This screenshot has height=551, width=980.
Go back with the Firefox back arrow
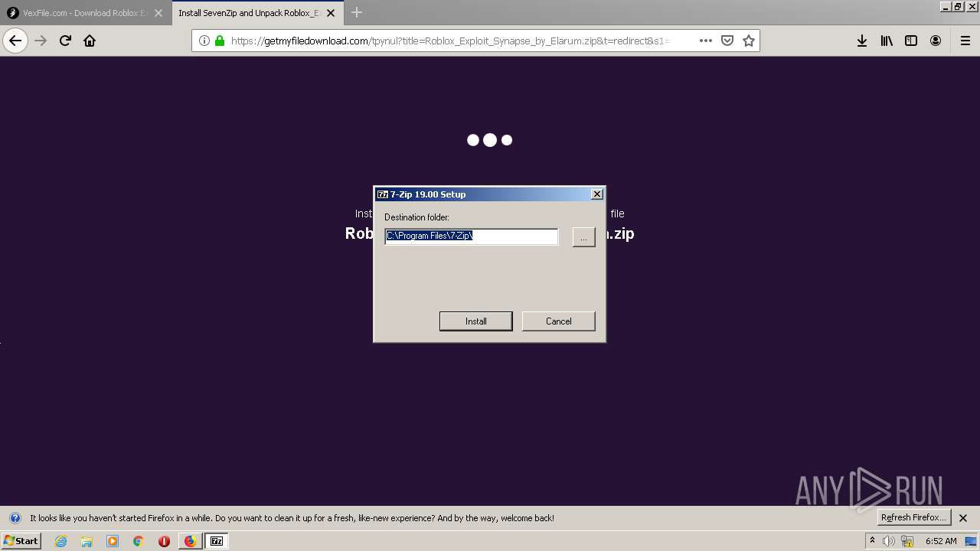[15, 41]
